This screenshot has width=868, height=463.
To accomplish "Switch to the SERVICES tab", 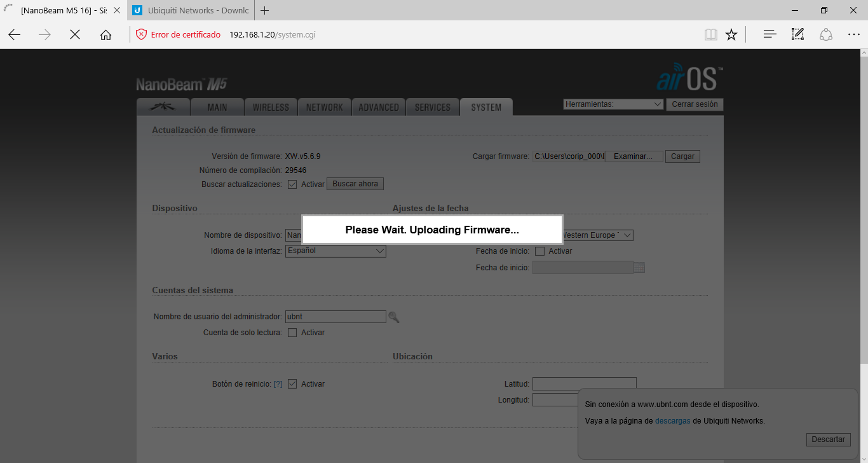I will tap(433, 107).
